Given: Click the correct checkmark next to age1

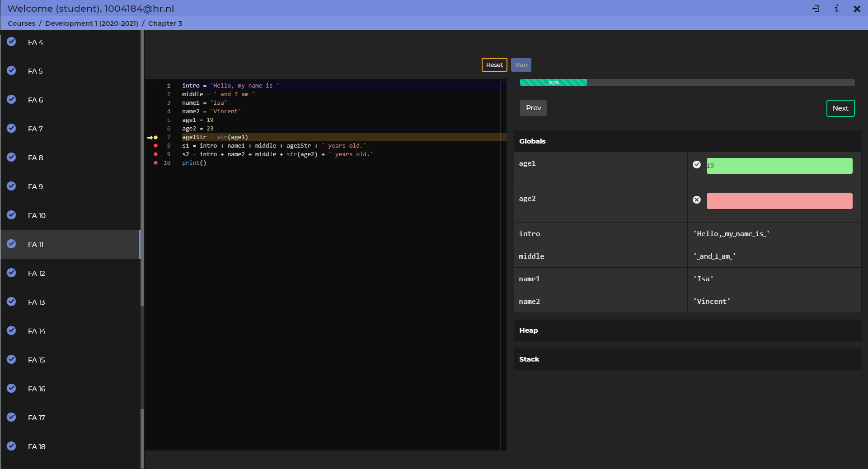Looking at the screenshot, I should coord(697,165).
